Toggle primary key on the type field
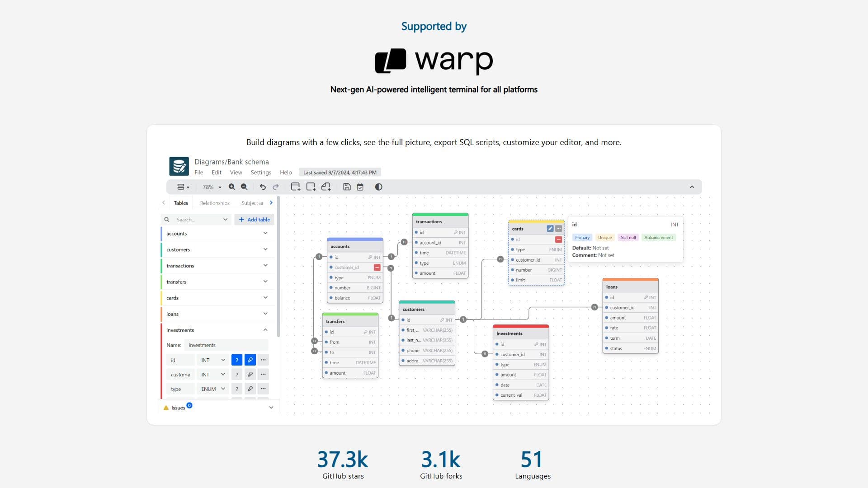 click(250, 389)
